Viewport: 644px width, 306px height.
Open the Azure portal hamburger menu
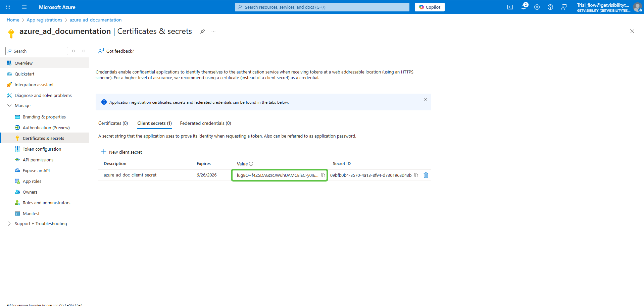[x=24, y=7]
